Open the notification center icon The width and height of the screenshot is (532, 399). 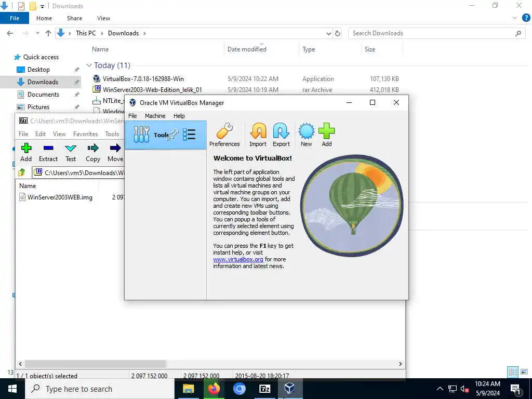point(515,389)
